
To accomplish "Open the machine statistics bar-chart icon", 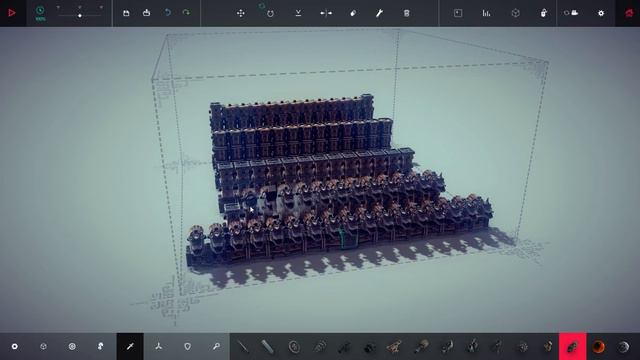I will coord(486,13).
